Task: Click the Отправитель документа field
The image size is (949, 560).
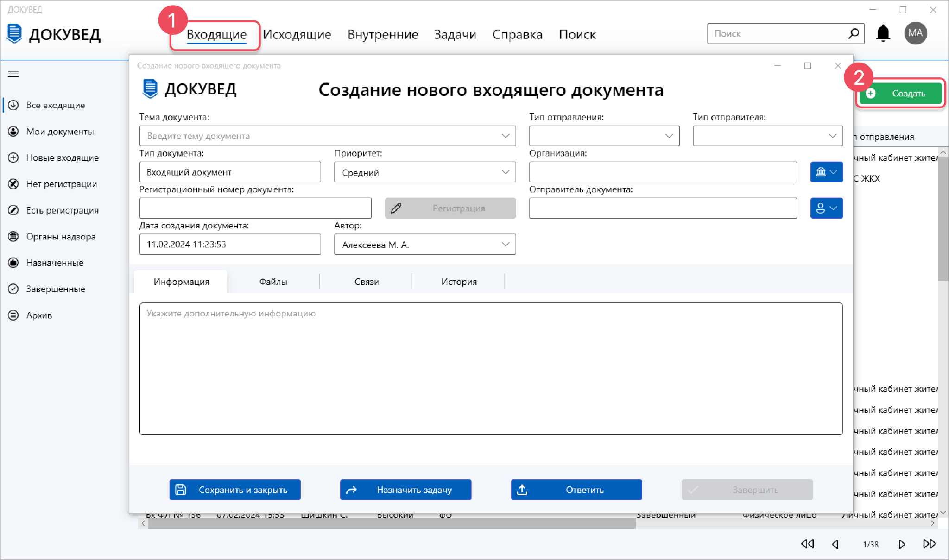Action: [x=663, y=208]
